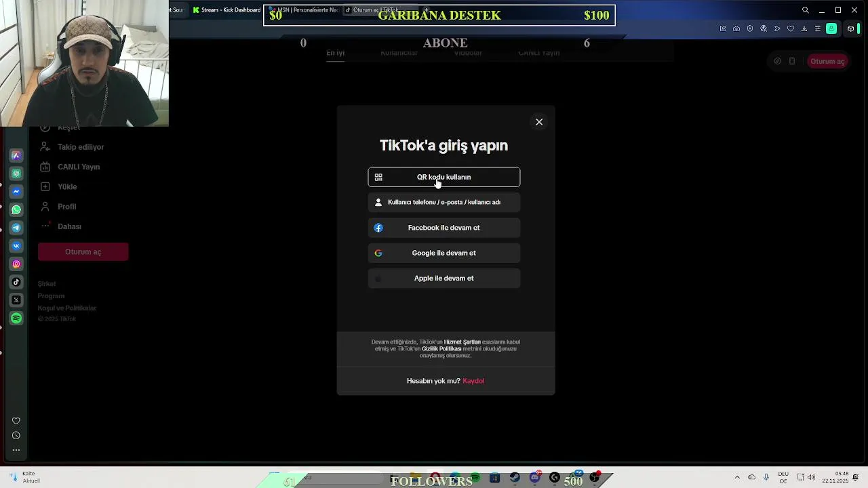The height and width of the screenshot is (488, 868).
Task: Select the CANLI Yayın search results tab
Action: (x=539, y=53)
